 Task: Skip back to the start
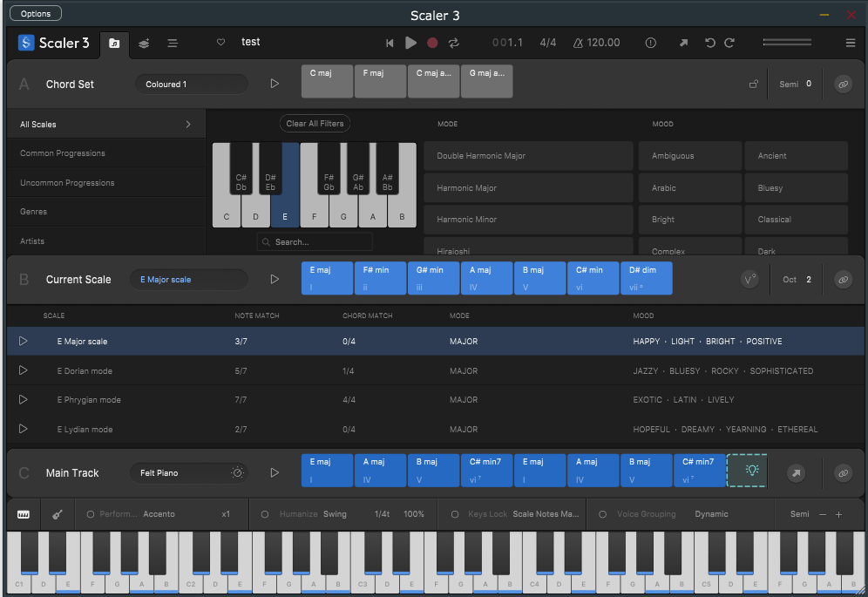390,43
